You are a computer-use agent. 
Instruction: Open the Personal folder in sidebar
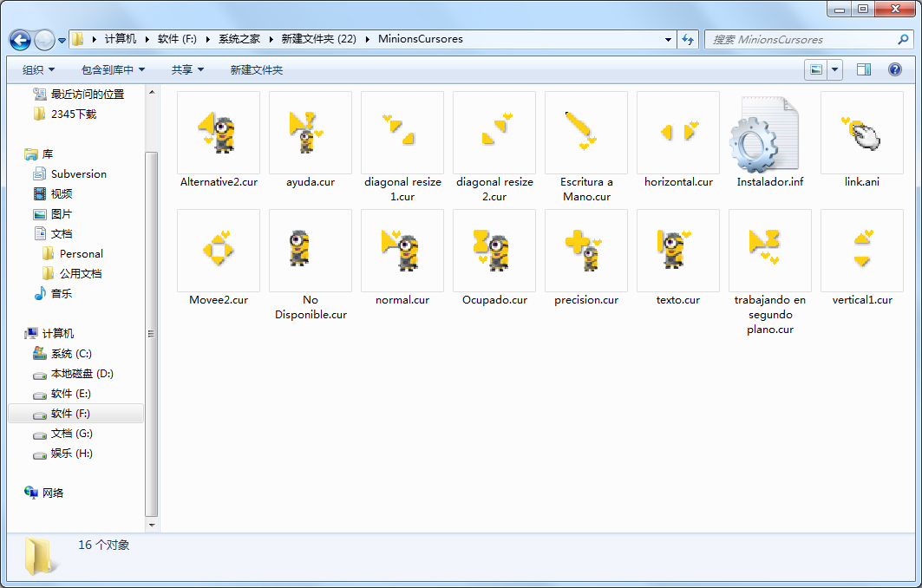(x=73, y=254)
